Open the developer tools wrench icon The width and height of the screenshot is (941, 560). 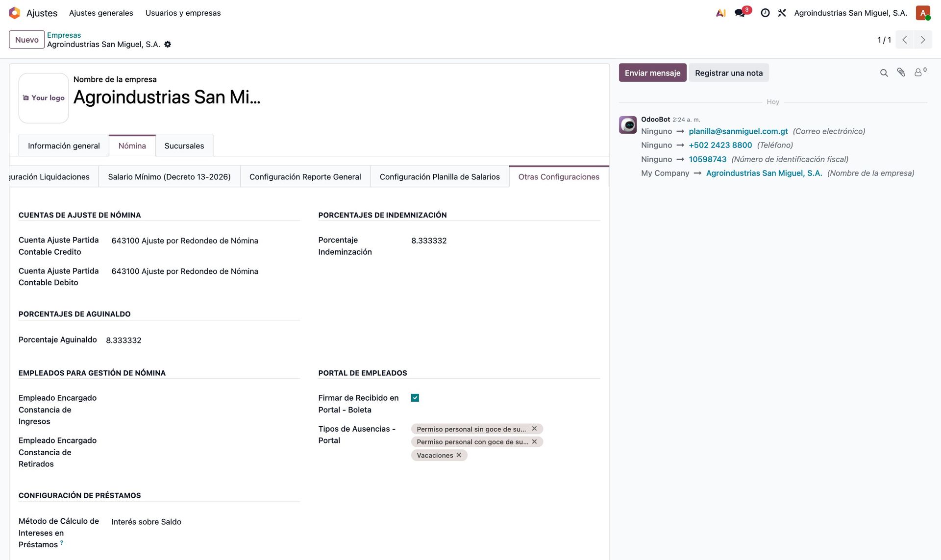[x=782, y=13]
